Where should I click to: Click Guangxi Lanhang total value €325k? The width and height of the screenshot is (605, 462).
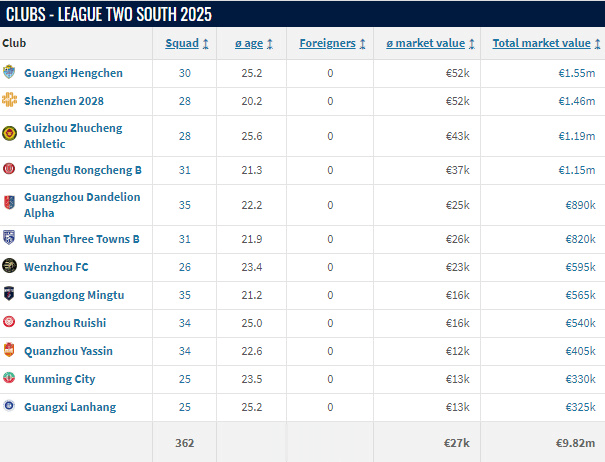[580, 407]
